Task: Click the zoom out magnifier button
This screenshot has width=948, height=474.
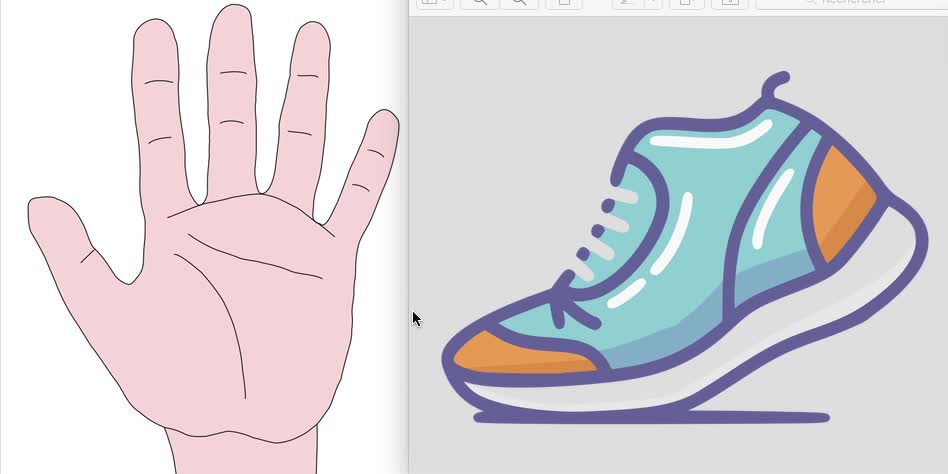Action: [480, 3]
